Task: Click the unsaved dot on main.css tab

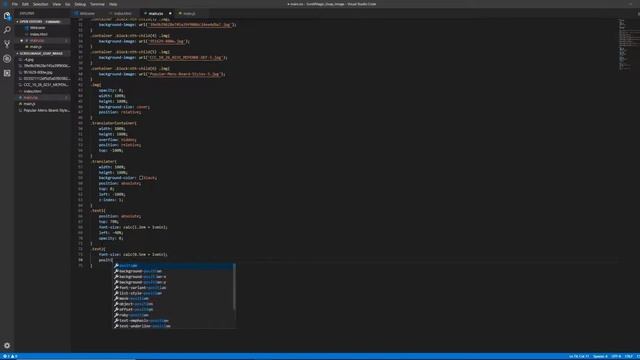Action: (170, 13)
